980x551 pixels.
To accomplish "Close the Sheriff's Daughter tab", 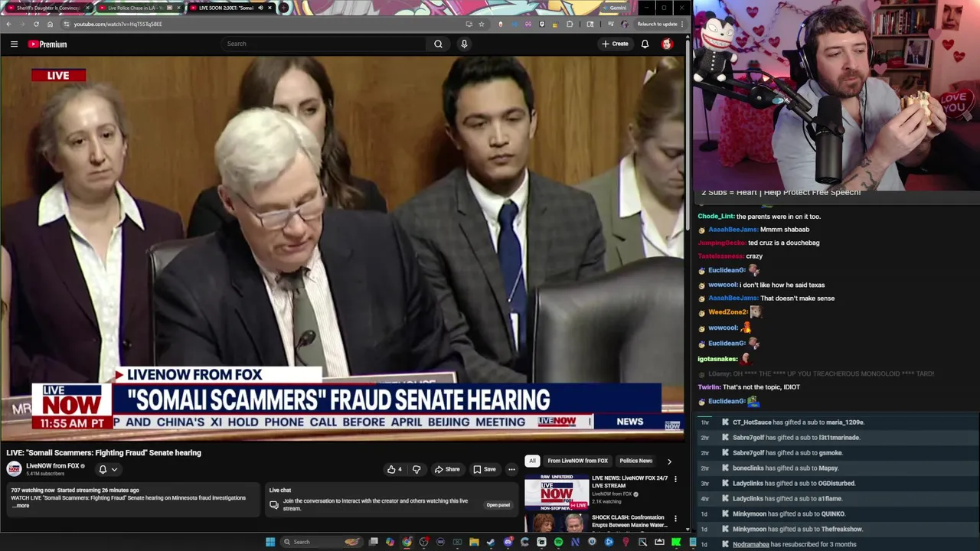I will 87,8.
